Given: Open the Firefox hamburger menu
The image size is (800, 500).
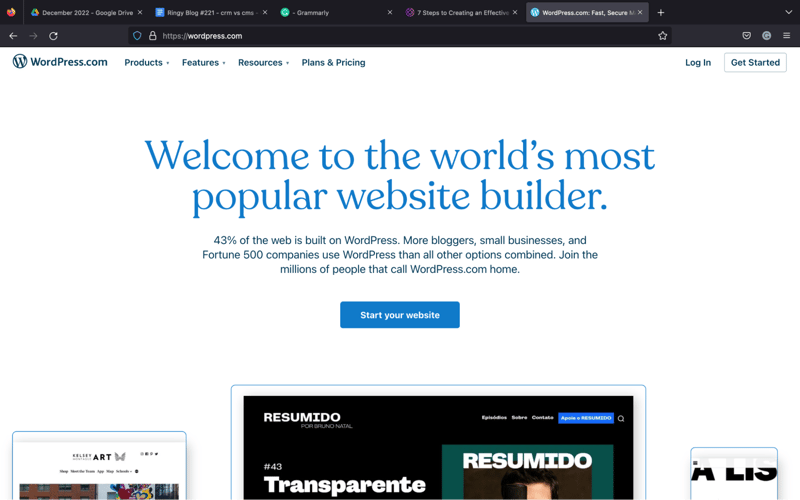Looking at the screenshot, I should [786, 36].
